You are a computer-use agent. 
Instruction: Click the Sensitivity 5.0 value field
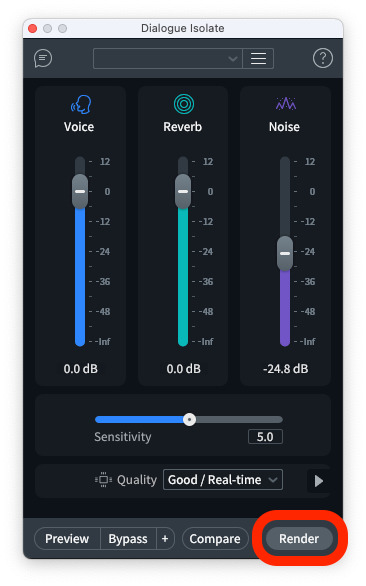coord(265,437)
